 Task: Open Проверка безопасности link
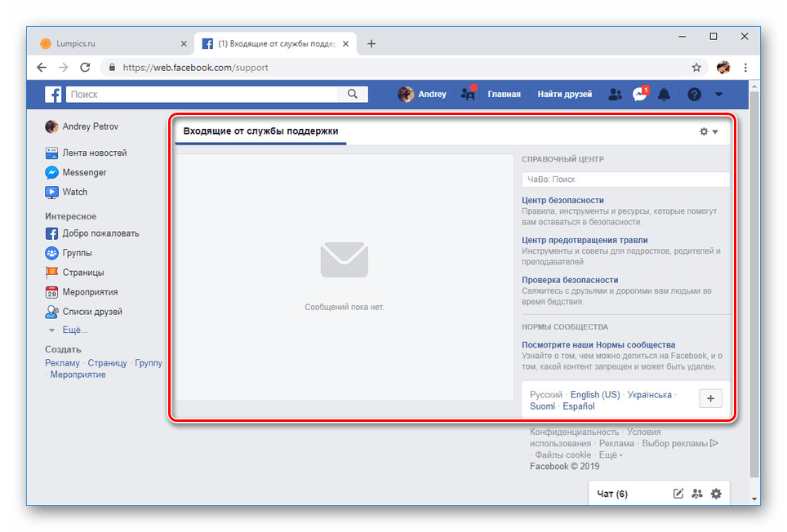point(570,280)
